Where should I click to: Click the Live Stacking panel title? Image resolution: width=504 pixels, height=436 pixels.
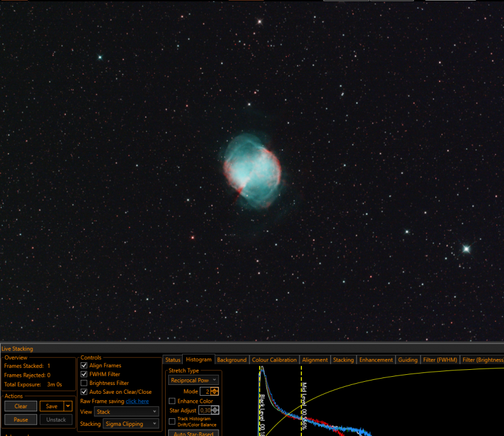coord(17,348)
